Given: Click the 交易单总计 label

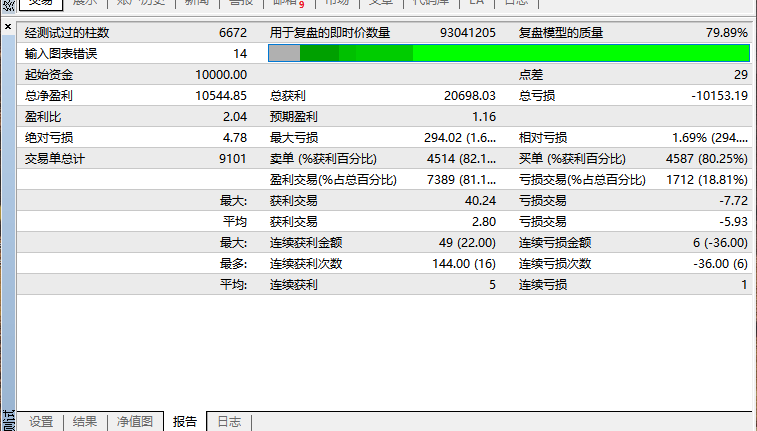Looking at the screenshot, I should pos(55,159).
